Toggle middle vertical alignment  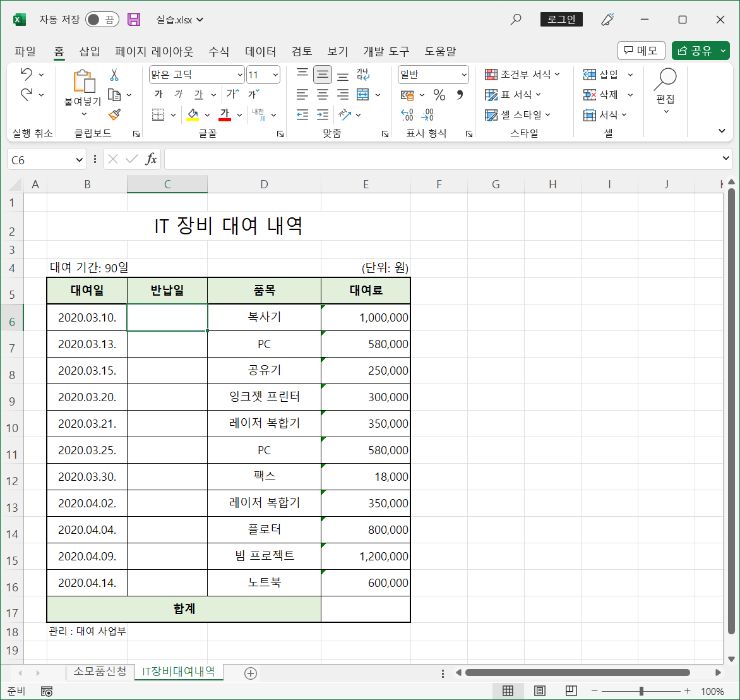point(323,74)
